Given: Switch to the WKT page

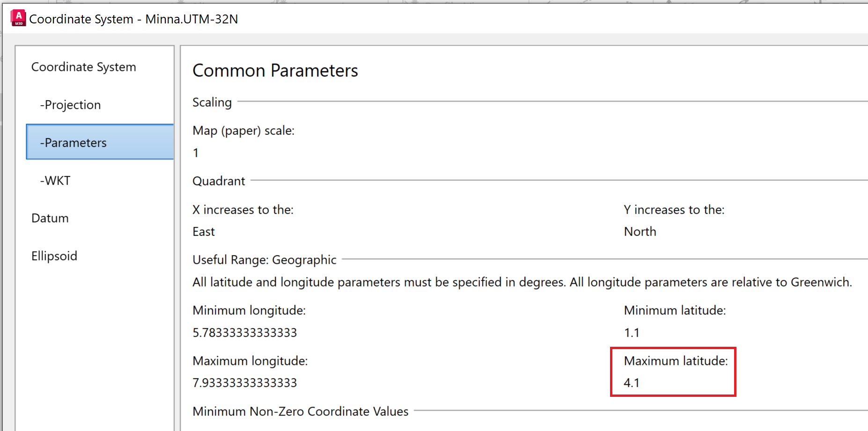Looking at the screenshot, I should pyautogui.click(x=55, y=181).
